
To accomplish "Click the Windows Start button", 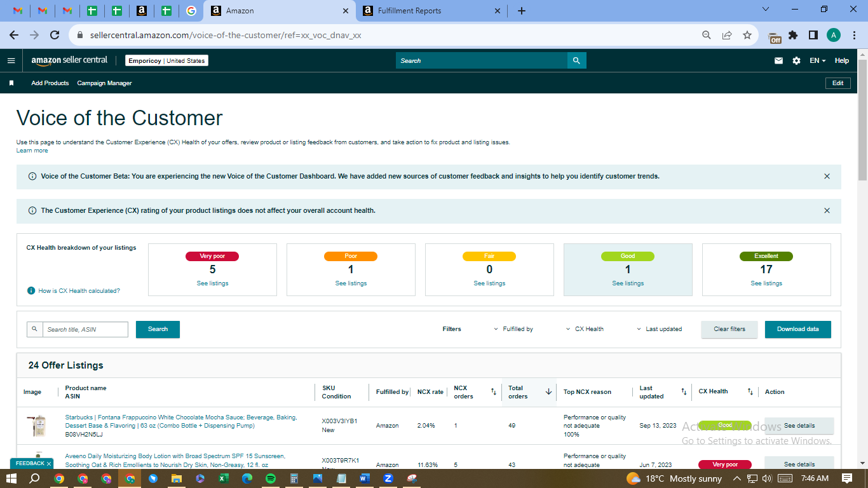I will [11, 478].
